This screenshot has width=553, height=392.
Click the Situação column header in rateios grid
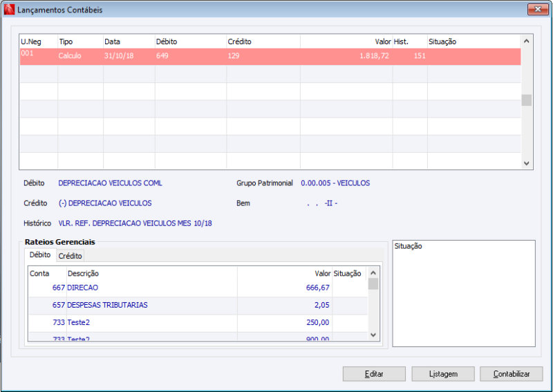point(348,274)
